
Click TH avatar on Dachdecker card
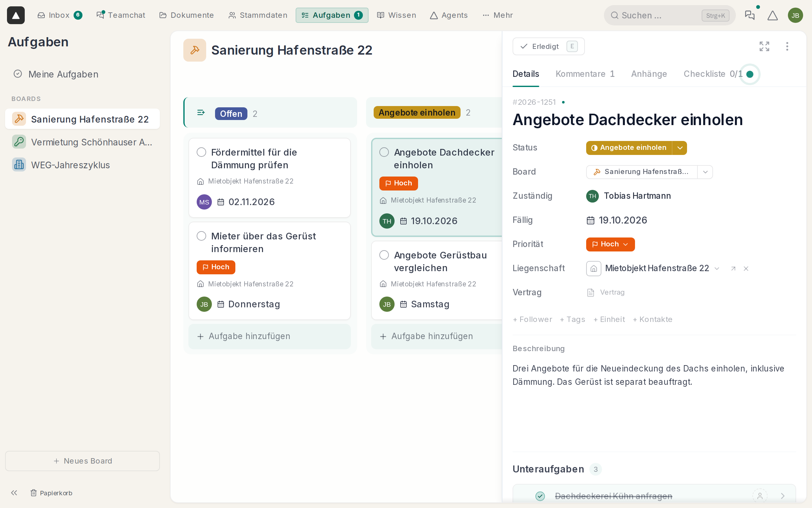(x=387, y=221)
